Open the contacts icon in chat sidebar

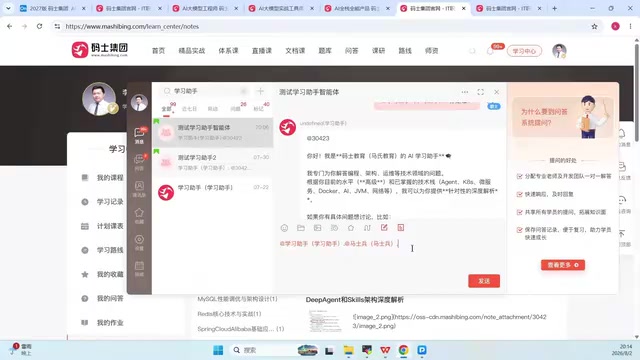coord(139,189)
